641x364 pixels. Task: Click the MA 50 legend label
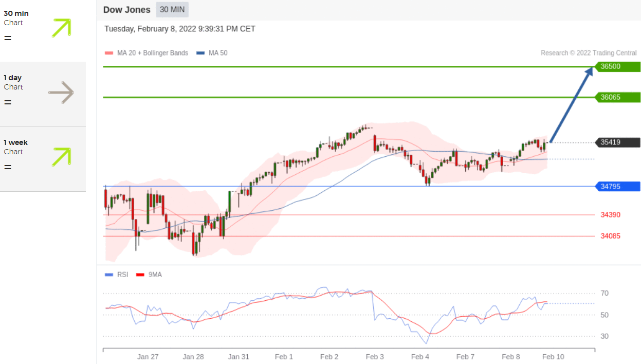pos(218,53)
